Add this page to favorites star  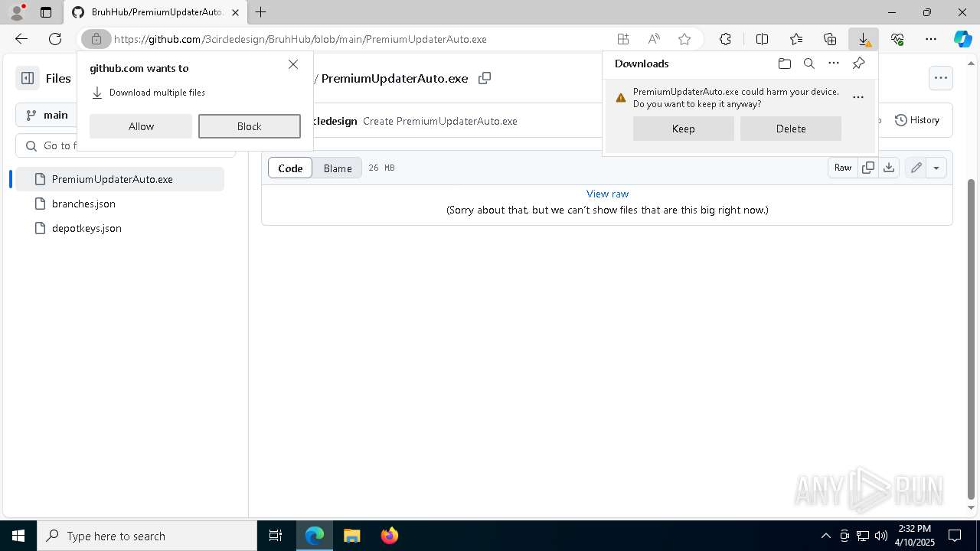pyautogui.click(x=684, y=39)
